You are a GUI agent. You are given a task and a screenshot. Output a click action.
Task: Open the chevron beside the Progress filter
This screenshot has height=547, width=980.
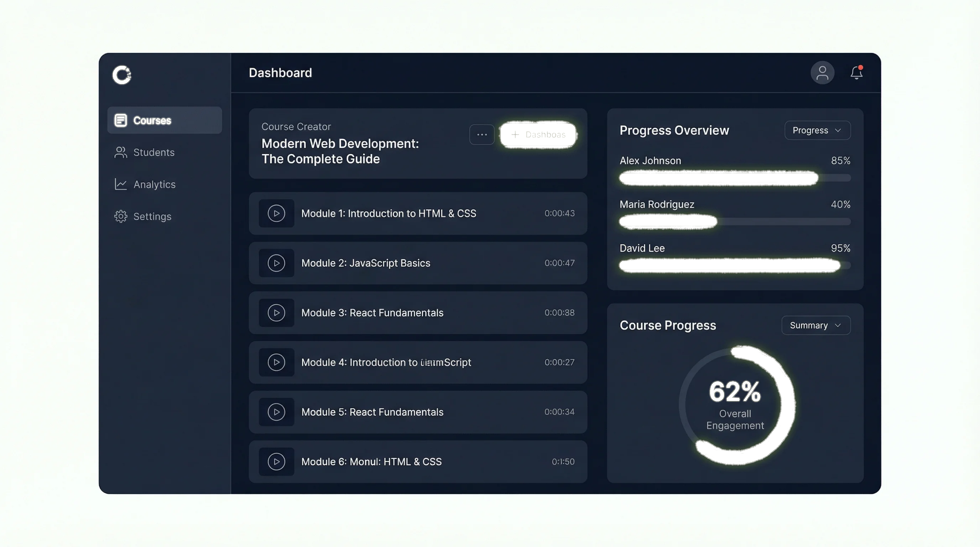tap(838, 130)
